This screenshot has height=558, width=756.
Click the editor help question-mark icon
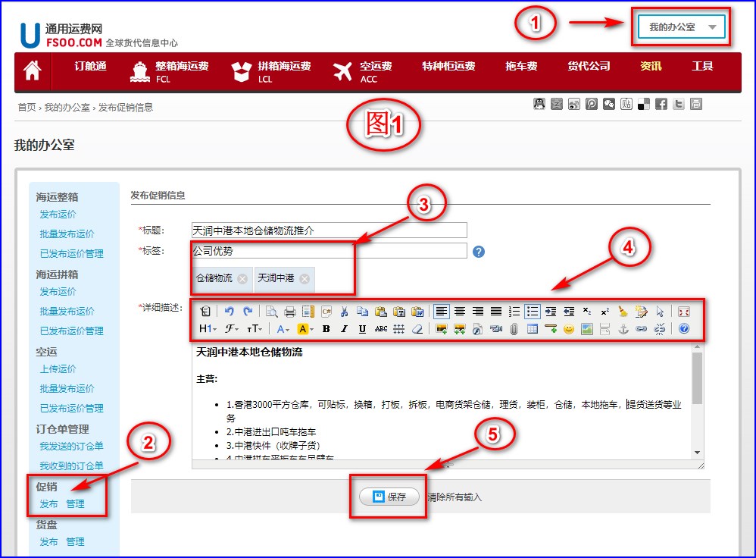coord(684,328)
